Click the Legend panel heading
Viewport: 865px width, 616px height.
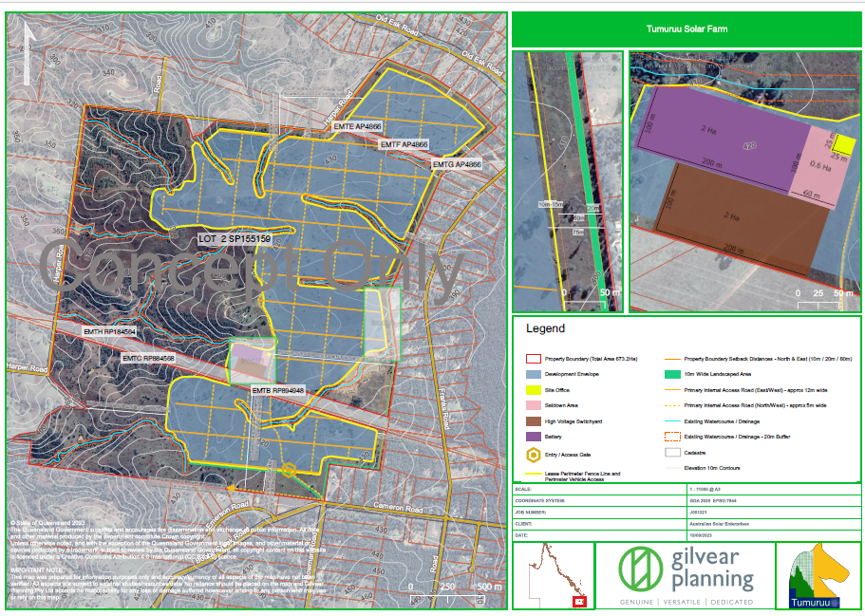pyautogui.click(x=548, y=329)
